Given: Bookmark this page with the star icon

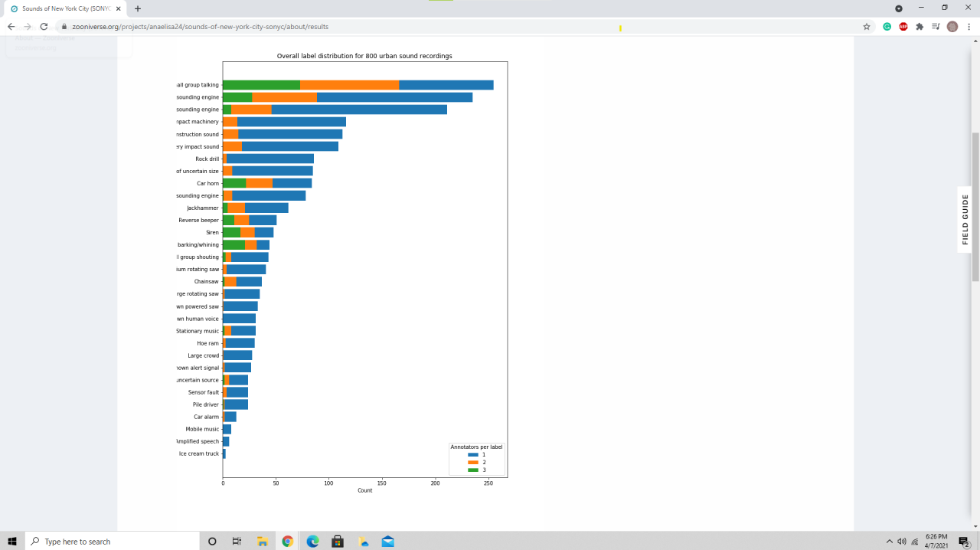Looking at the screenshot, I should pos(867,26).
